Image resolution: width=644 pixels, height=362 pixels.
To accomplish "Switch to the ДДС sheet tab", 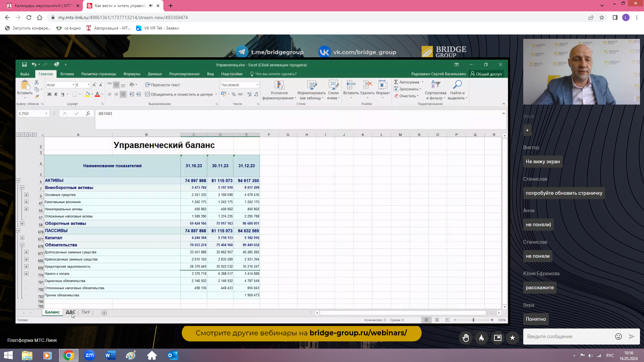I will pos(70,312).
